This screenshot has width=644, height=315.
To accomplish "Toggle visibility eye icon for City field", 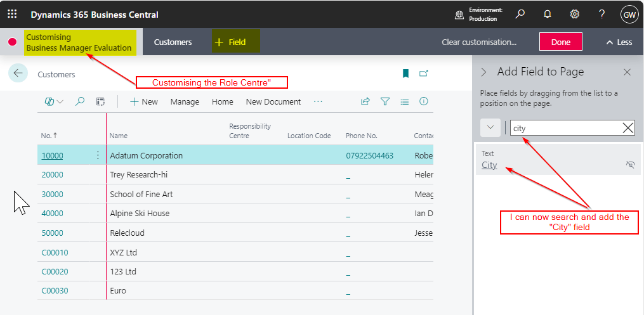I will click(630, 165).
